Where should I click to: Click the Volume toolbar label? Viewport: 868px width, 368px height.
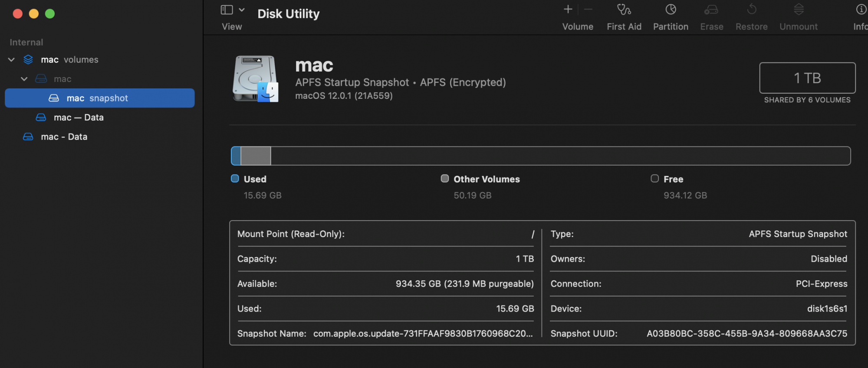578,27
